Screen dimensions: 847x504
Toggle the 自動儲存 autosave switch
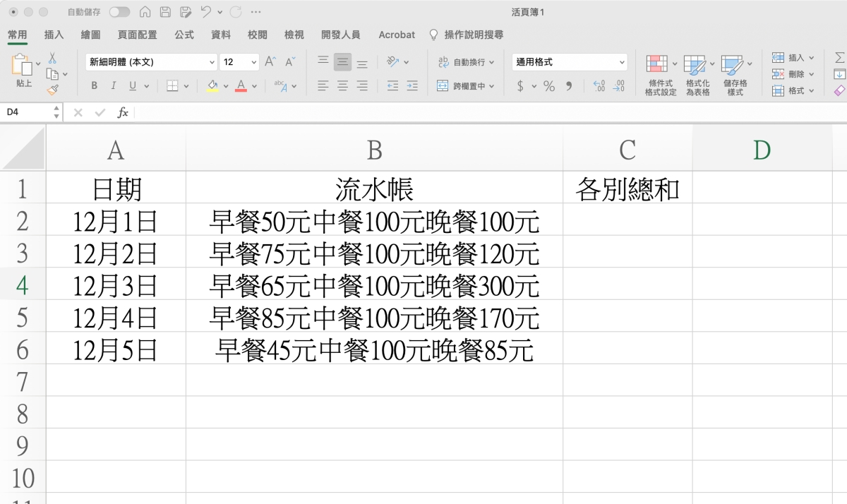click(119, 12)
